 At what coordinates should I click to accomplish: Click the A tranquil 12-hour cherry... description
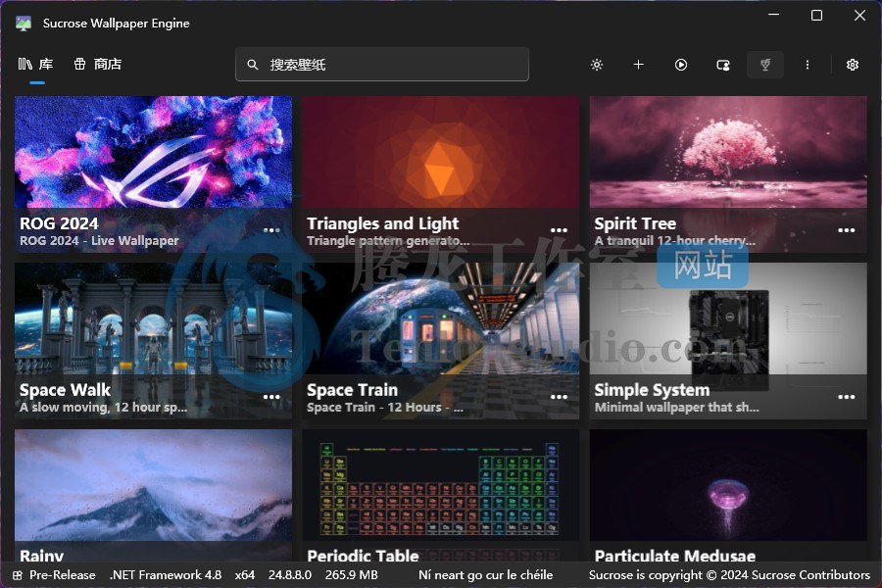pyautogui.click(x=675, y=241)
